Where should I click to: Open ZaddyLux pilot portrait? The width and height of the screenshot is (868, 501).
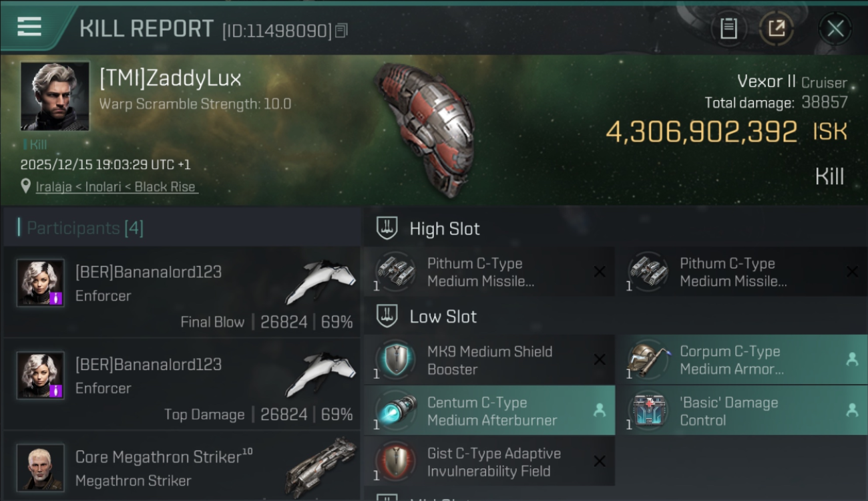pyautogui.click(x=55, y=96)
